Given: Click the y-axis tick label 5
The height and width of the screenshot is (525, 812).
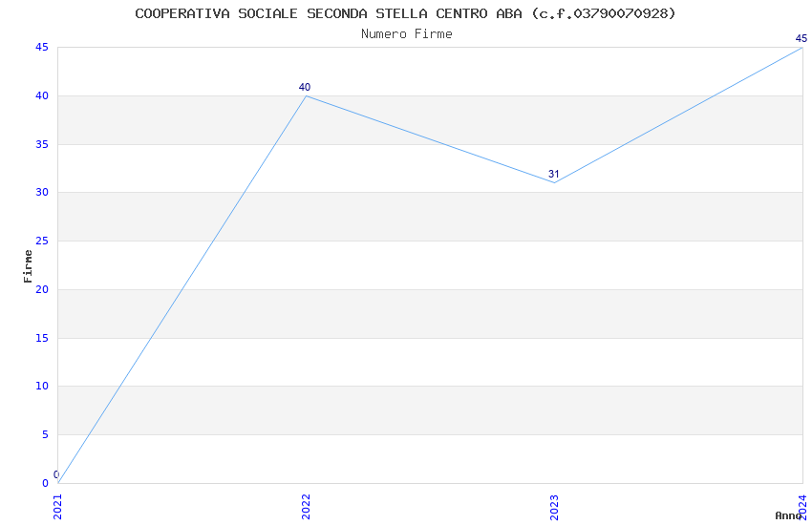Looking at the screenshot, I should pos(45,435).
